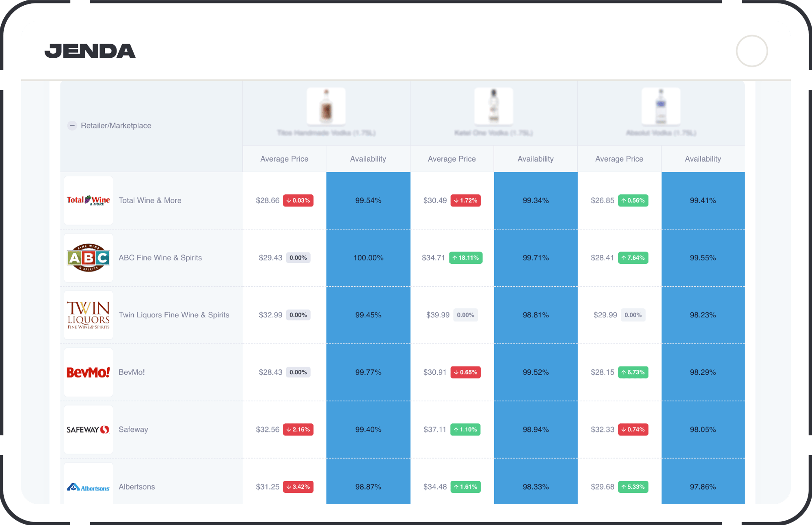Screen dimensions: 812x525
Task: Click the red 0.03% price change badge
Action: [298, 200]
